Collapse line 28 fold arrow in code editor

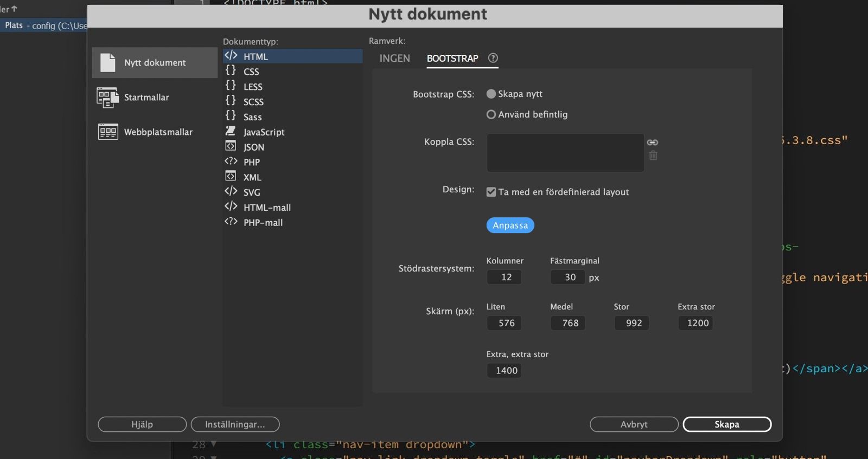(214, 444)
